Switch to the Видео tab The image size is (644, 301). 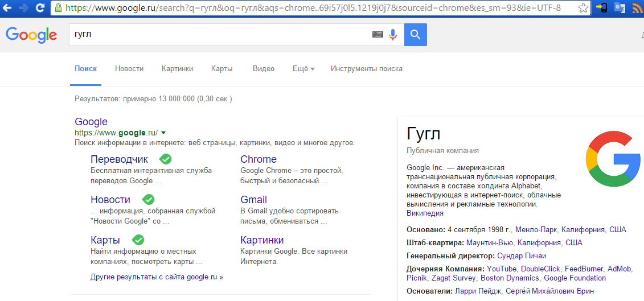(x=264, y=69)
